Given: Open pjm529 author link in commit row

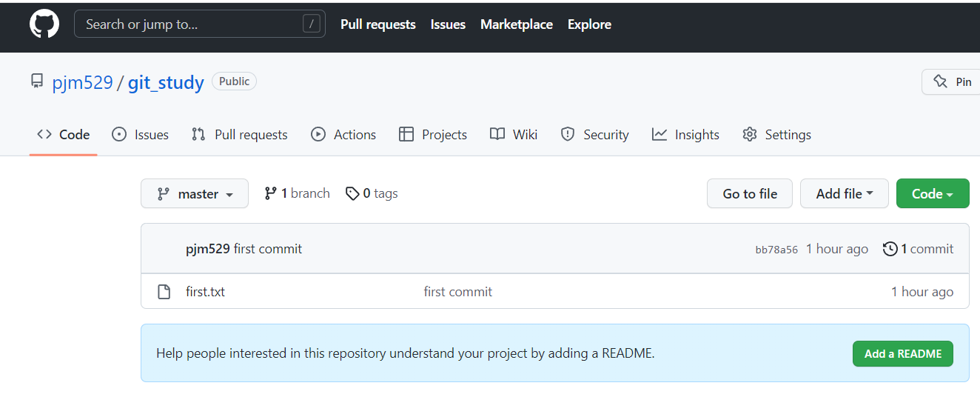Looking at the screenshot, I should click(208, 249).
